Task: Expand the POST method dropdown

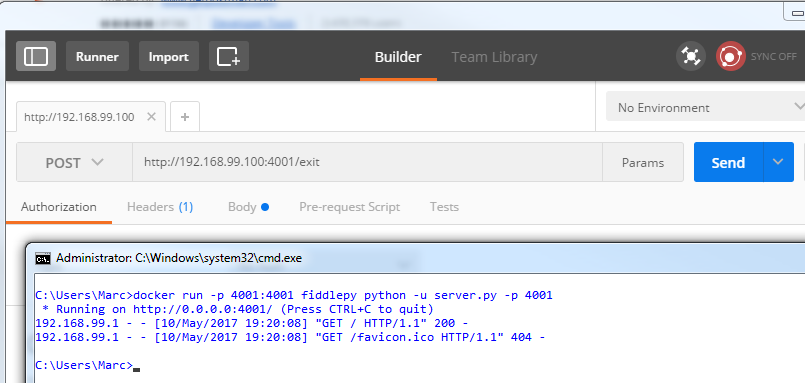Action: 74,162
